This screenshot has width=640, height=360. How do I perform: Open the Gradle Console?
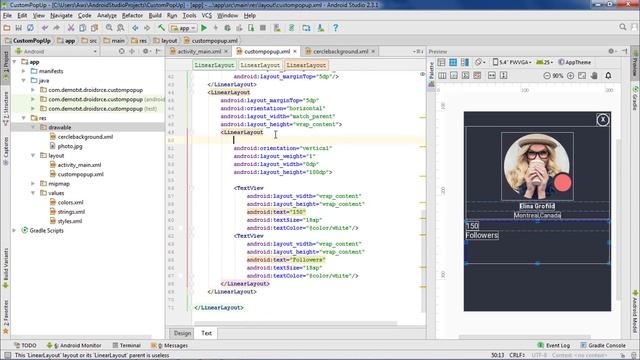pos(603,345)
